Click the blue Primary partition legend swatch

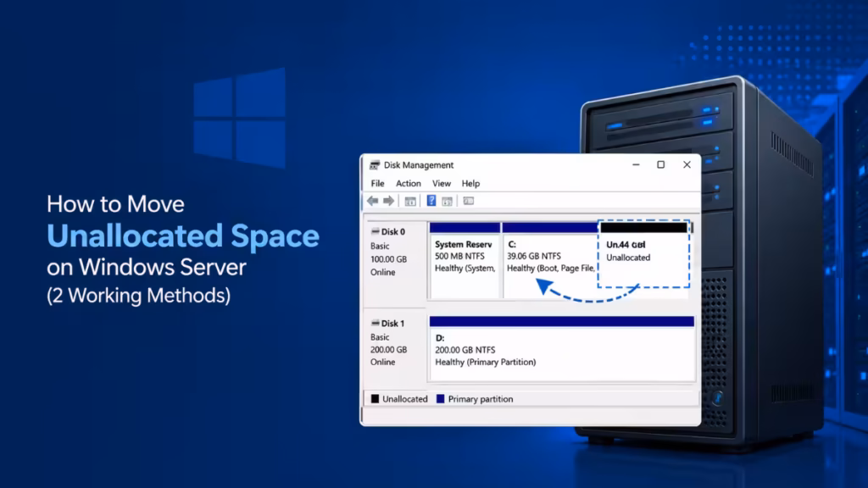pos(440,399)
